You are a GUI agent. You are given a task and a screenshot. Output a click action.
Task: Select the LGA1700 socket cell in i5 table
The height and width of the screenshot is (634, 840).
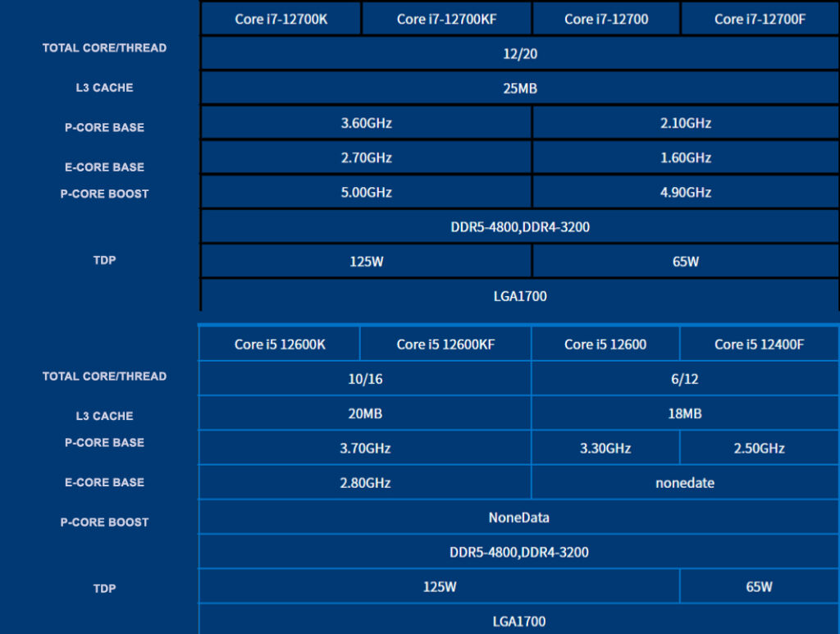tap(519, 620)
